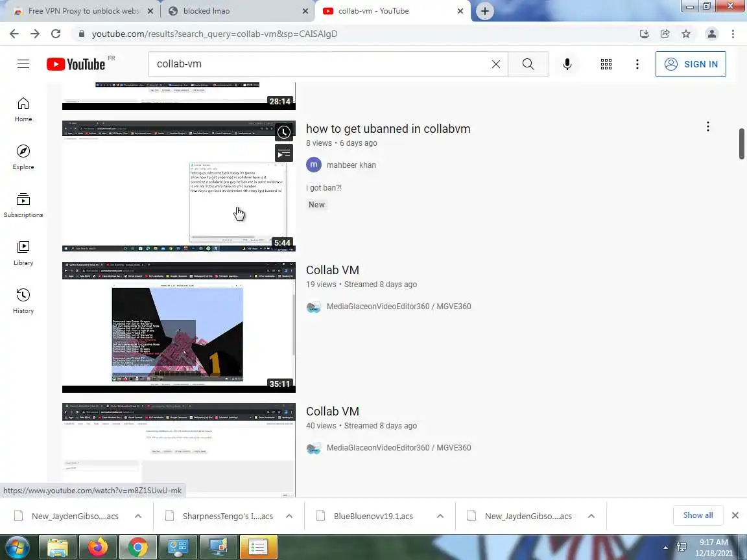The image size is (747, 560).
Task: Open the History sidebar item
Action: (23, 301)
